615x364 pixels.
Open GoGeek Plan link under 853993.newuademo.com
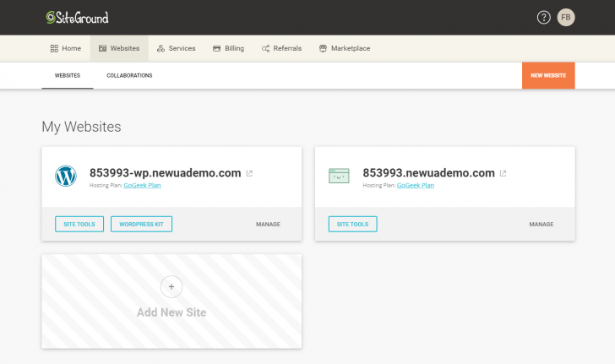416,185
